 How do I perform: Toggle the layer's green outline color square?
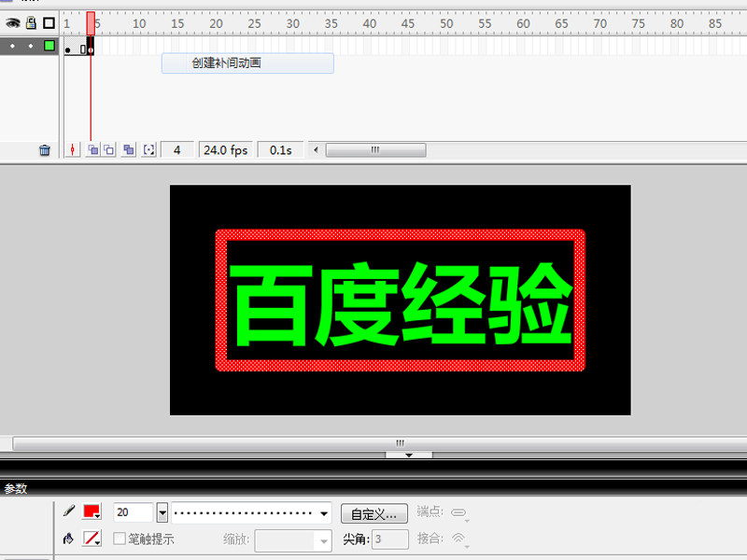pos(49,46)
